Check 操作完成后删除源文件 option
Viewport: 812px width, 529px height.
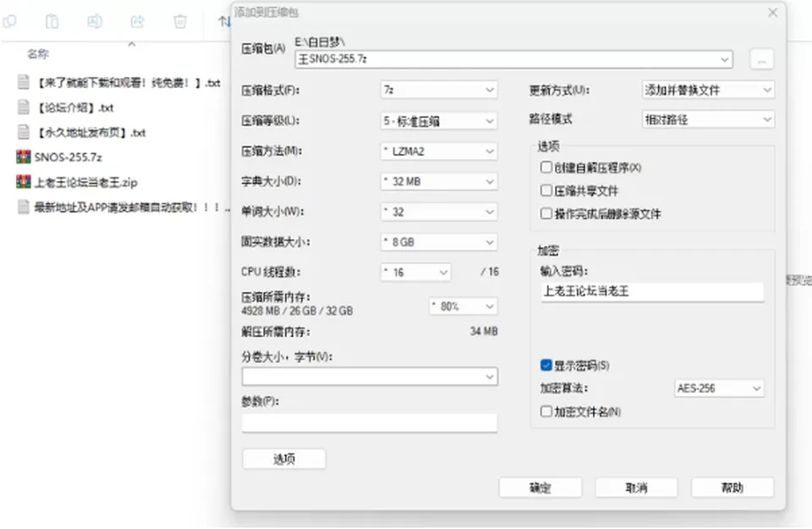(546, 213)
